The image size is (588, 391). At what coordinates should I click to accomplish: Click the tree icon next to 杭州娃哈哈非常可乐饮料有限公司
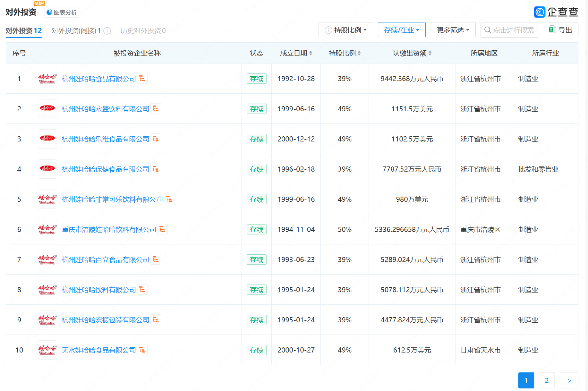[x=169, y=199]
